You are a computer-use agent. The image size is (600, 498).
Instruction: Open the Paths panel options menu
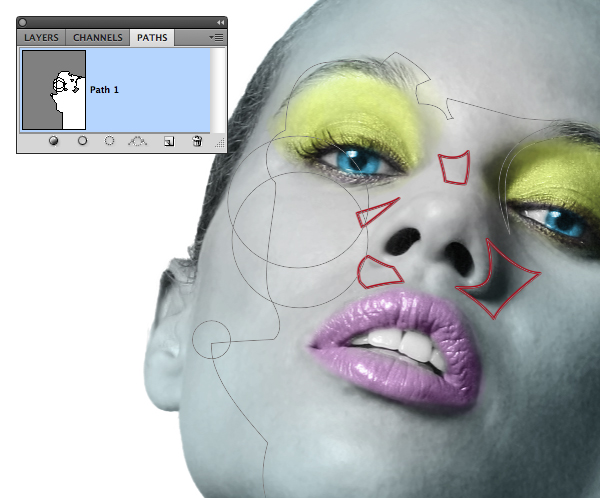click(x=216, y=37)
